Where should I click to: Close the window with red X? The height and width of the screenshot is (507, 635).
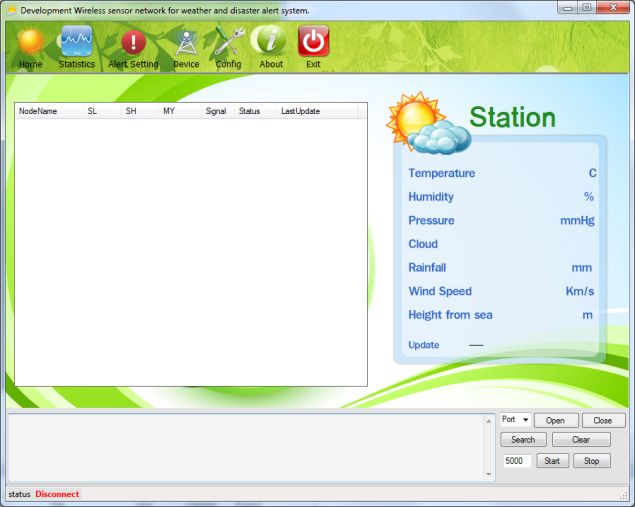[x=613, y=8]
